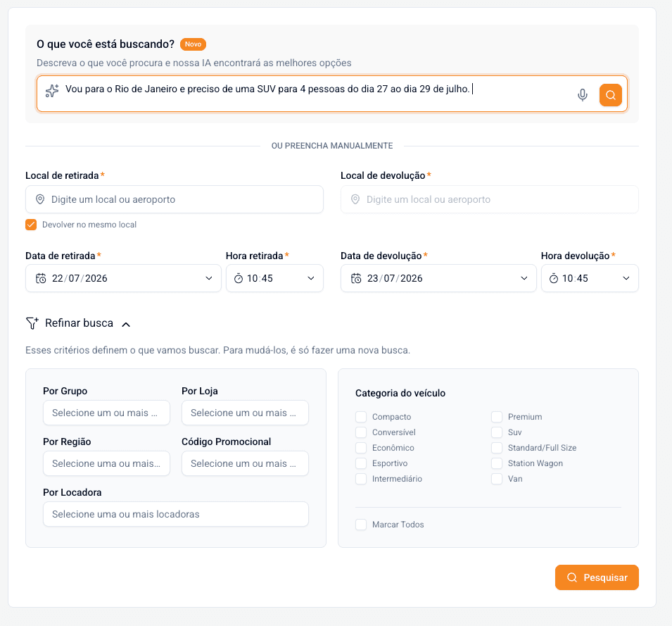Click the calendar icon in Data de retirada
This screenshot has height=626, width=672.
coord(41,278)
